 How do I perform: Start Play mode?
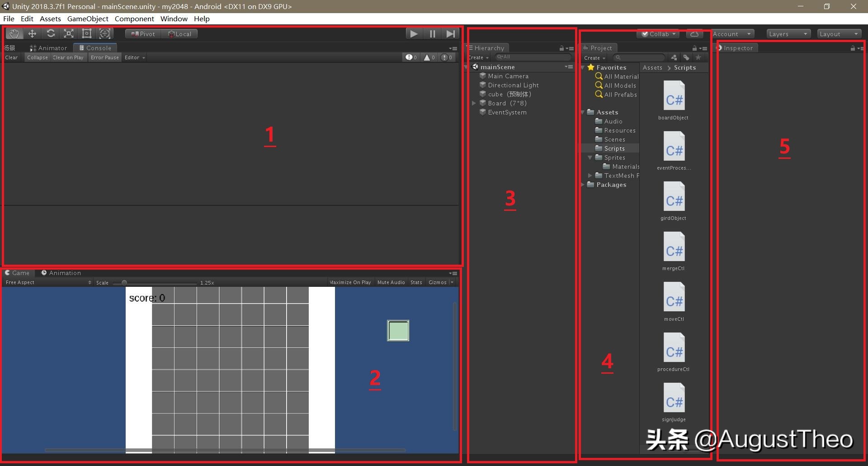click(414, 34)
